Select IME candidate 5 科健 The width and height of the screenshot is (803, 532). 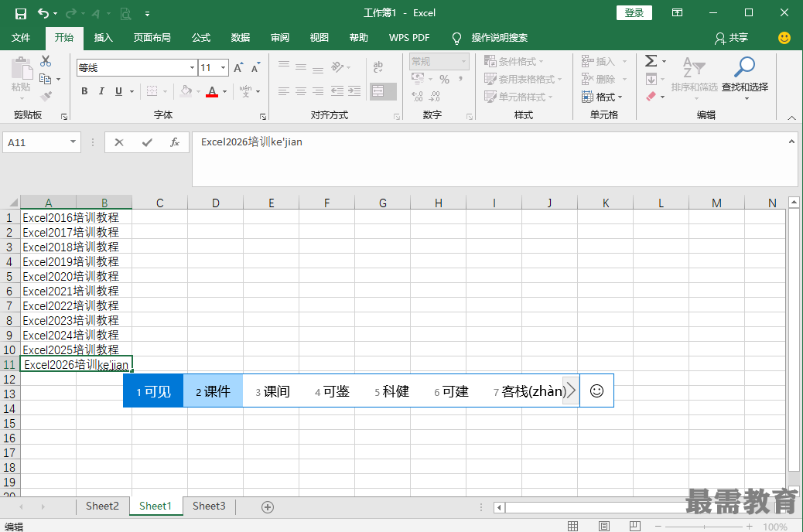pyautogui.click(x=391, y=391)
